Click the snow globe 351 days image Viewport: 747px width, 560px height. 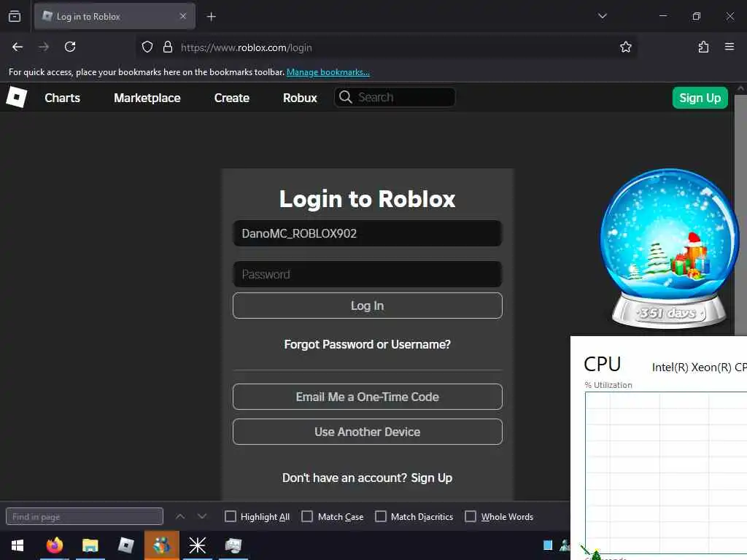669,249
